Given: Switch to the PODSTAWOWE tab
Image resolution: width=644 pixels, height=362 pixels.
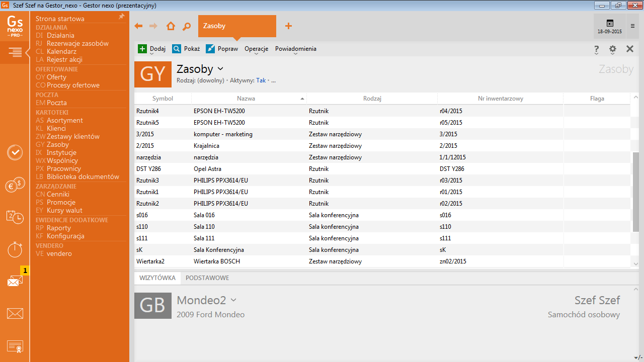Looking at the screenshot, I should tap(207, 278).
